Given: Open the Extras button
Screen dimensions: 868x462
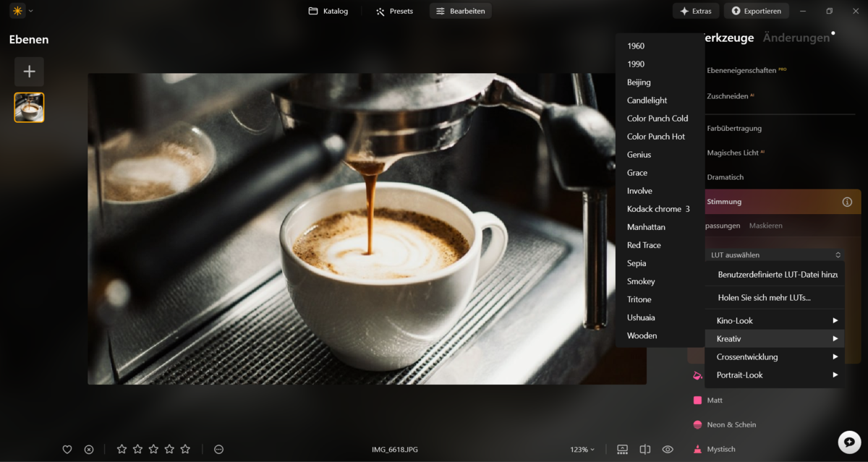Looking at the screenshot, I should pyautogui.click(x=695, y=11).
